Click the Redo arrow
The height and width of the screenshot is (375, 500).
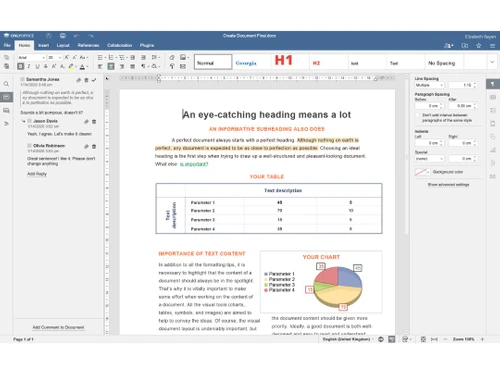(x=91, y=36)
